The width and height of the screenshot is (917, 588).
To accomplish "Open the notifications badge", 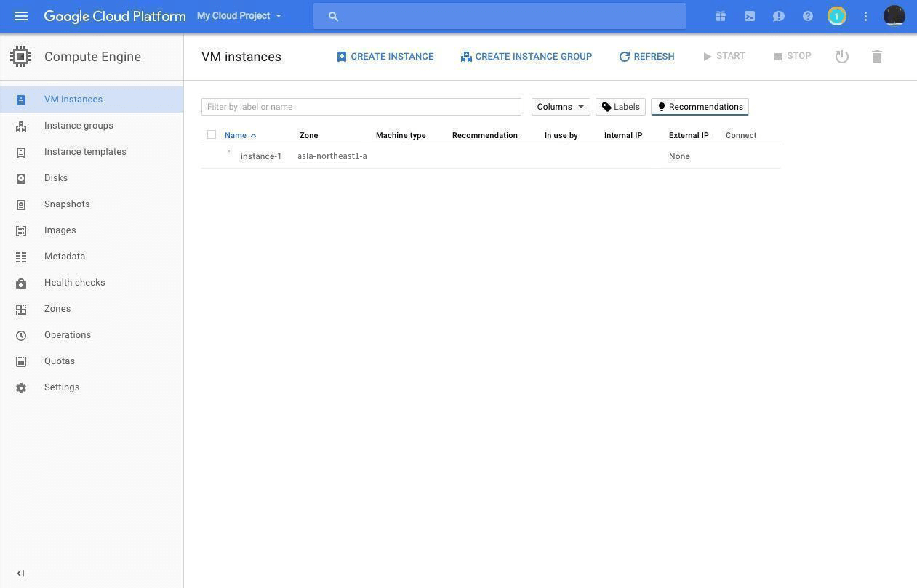I will pyautogui.click(x=837, y=16).
